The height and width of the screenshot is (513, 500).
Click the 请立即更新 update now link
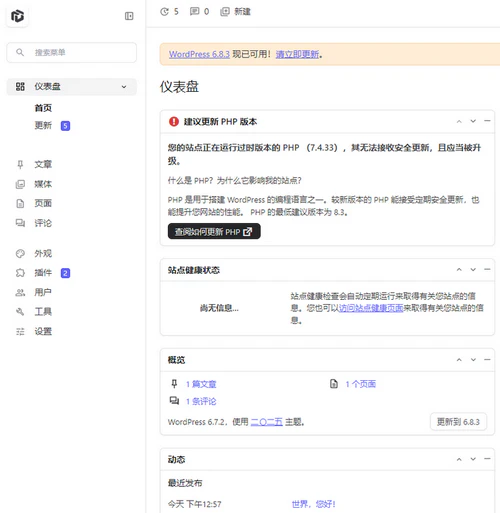297,54
